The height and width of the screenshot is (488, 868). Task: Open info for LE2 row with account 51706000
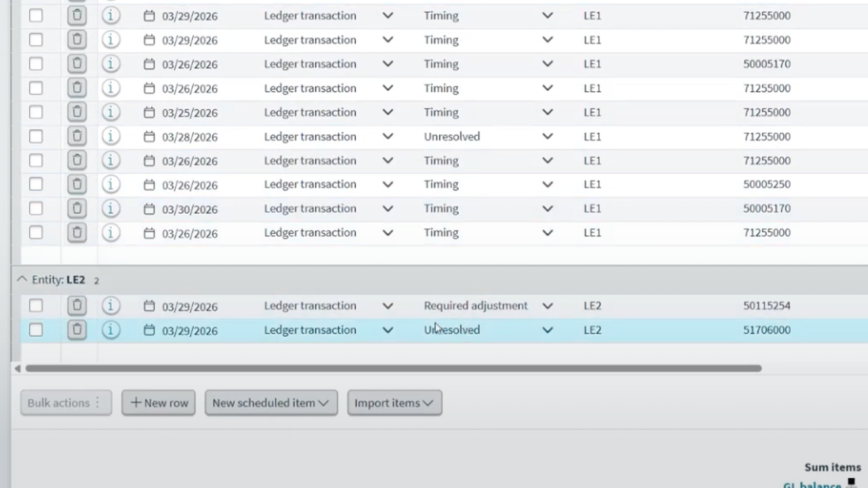111,330
